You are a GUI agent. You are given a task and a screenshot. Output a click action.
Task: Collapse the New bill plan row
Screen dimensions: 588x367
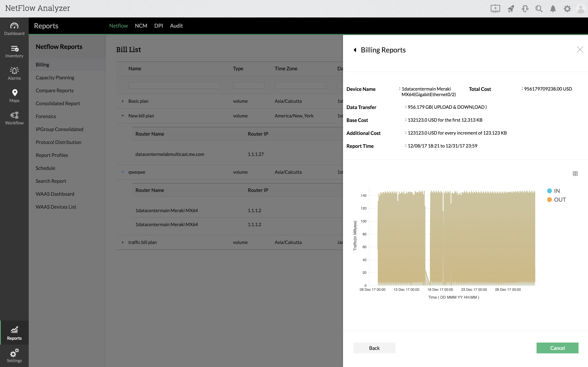click(123, 116)
